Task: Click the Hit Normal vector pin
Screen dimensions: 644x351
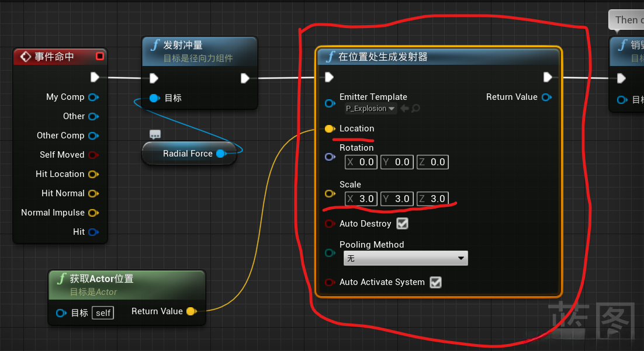Action: 94,193
